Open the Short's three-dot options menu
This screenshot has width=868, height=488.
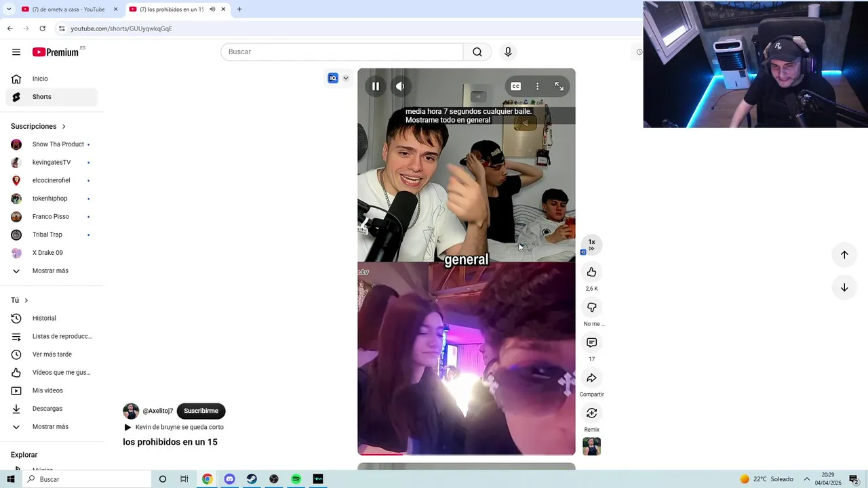537,86
